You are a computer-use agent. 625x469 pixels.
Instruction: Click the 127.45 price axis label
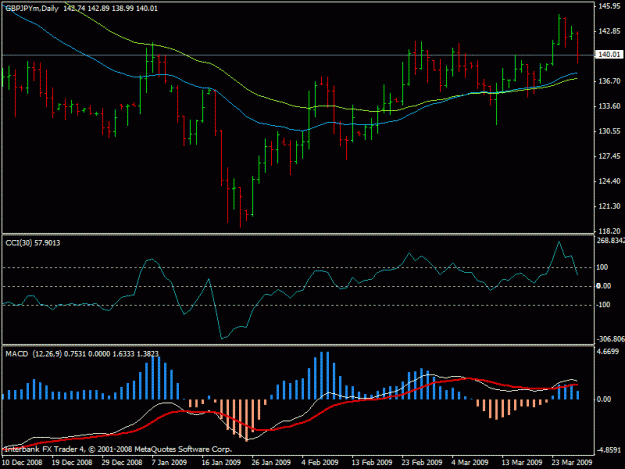[x=609, y=156]
